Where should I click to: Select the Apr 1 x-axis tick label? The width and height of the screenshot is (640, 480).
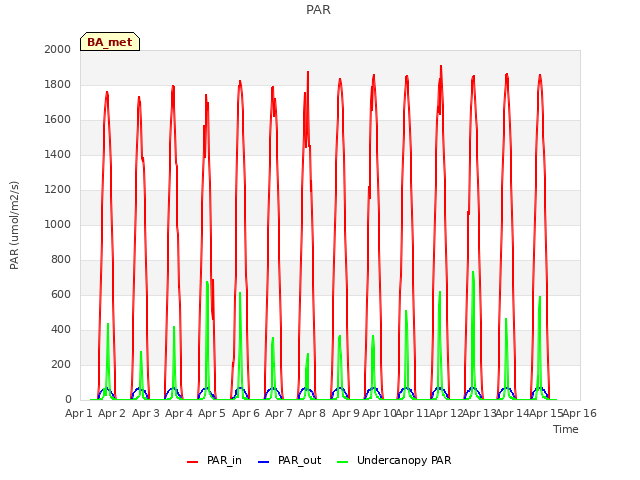(79, 413)
